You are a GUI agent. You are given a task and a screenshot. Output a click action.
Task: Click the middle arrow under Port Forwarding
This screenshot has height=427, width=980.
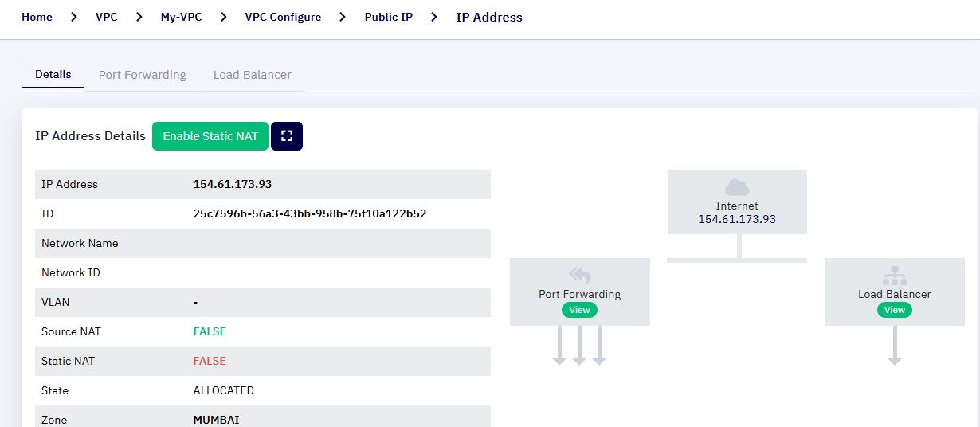(x=579, y=346)
